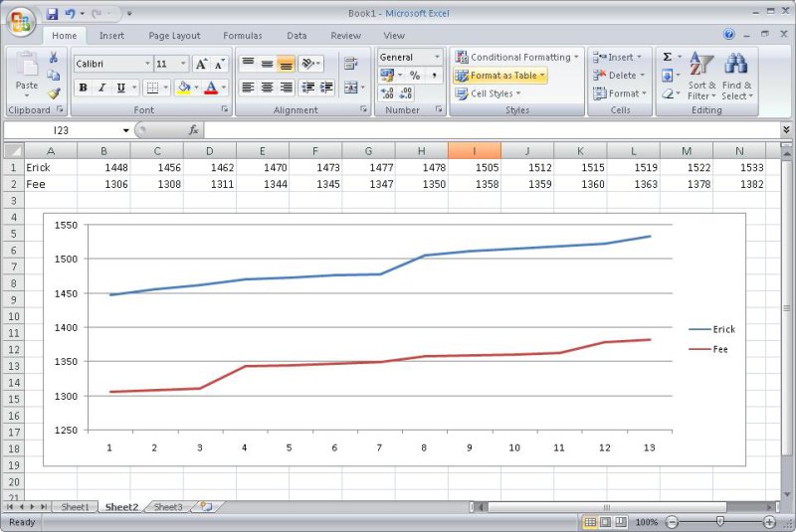
Task: Middle align cell contents
Action: (267, 63)
